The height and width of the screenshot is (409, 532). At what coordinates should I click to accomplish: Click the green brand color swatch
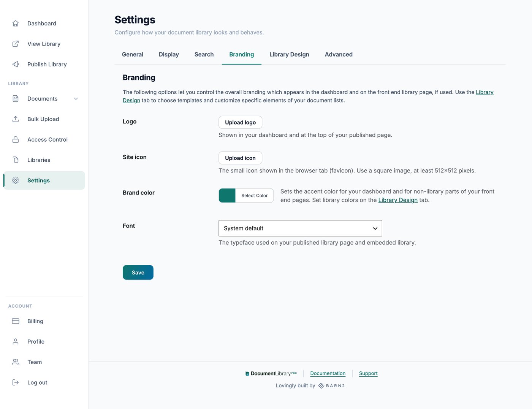coord(227,196)
